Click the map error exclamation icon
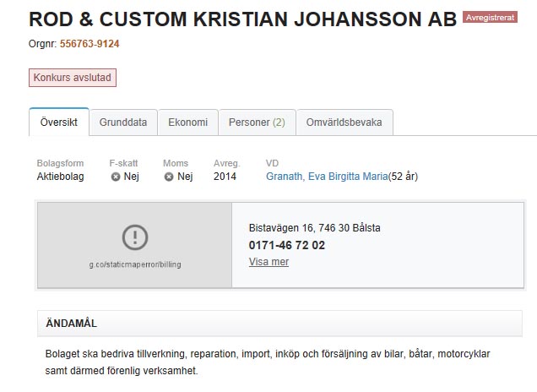The width and height of the screenshot is (537, 392). coord(135,237)
